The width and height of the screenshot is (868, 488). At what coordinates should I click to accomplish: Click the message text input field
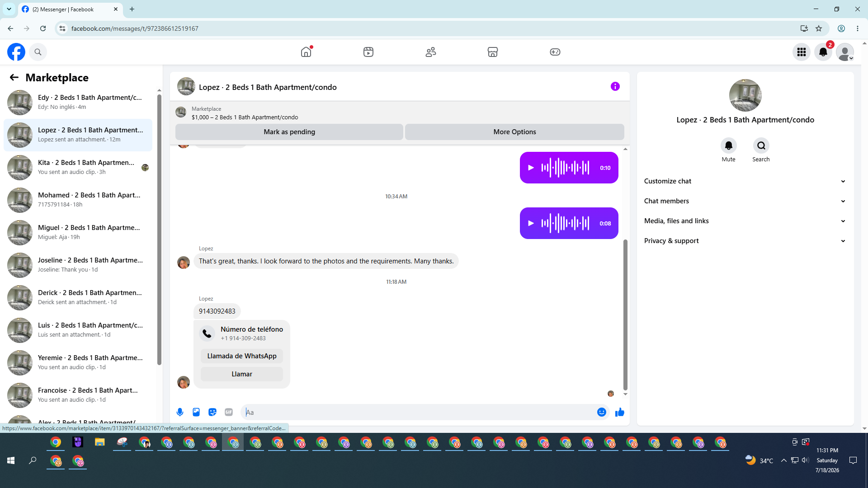click(420, 412)
